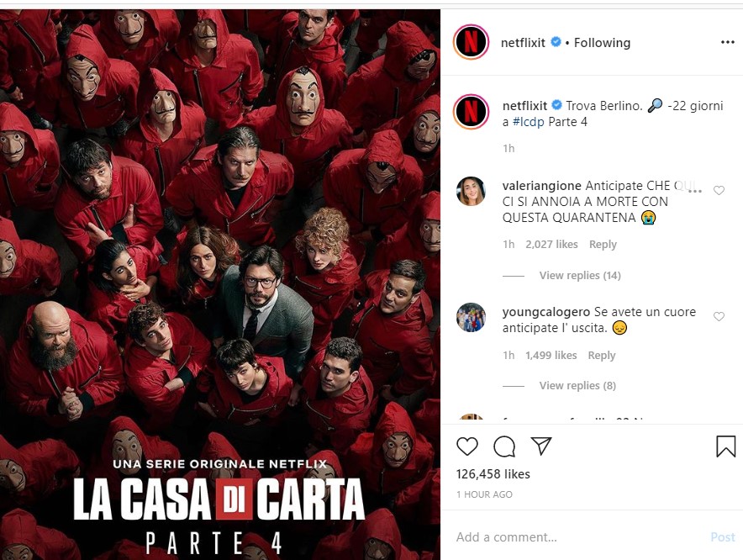The image size is (743, 560).
Task: Reply to valeriangione's comment
Action: point(603,244)
